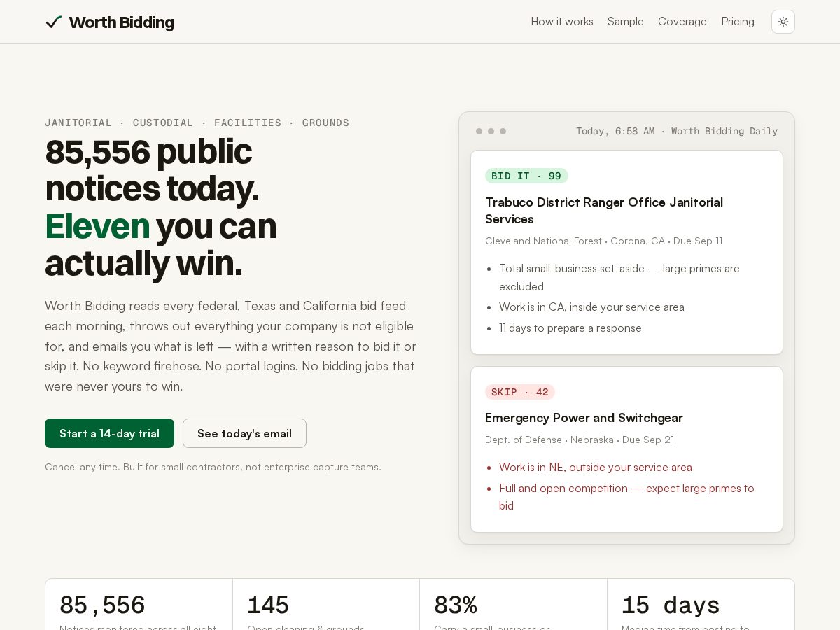Toggle the light/dark theme sun button
840x630 pixels.
[783, 22]
